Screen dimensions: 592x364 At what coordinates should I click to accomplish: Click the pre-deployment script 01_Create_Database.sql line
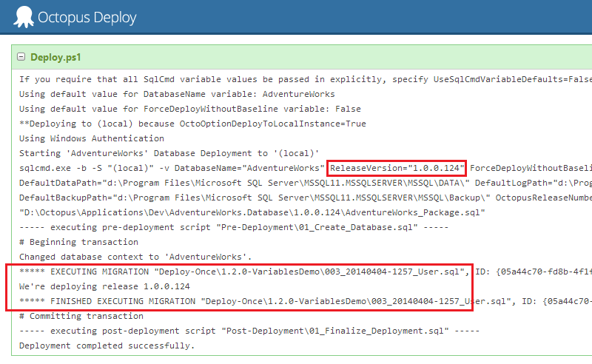(x=229, y=227)
